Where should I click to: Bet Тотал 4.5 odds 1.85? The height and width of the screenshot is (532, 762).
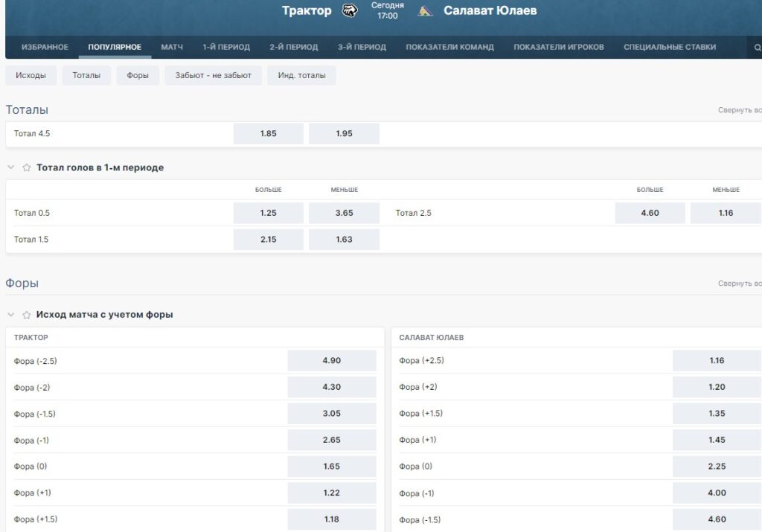tap(268, 134)
